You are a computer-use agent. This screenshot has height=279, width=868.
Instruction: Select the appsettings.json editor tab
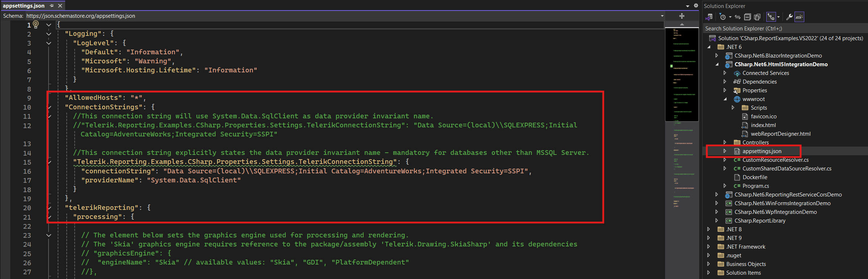point(24,6)
